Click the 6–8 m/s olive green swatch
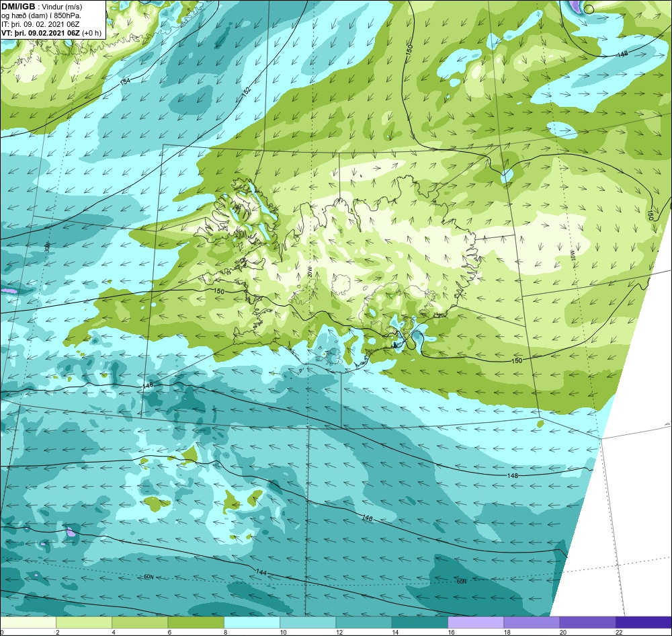The width and height of the screenshot is (672, 636). pyautogui.click(x=196, y=622)
